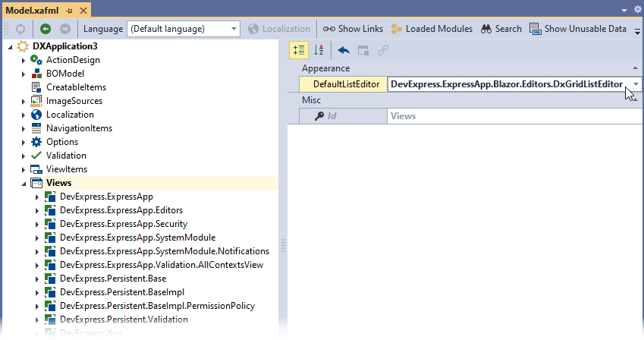Click the Id value field showing Views
This screenshot has height=340, width=644.
[515, 116]
